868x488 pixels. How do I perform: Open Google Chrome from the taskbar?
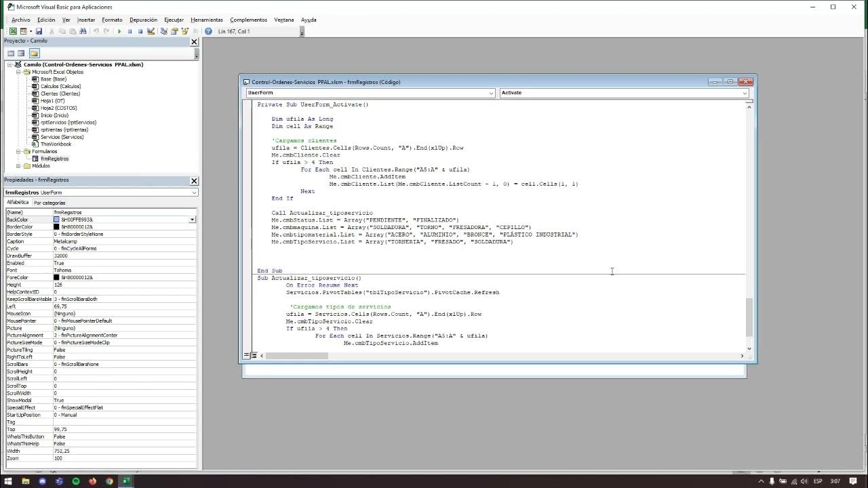tap(109, 481)
